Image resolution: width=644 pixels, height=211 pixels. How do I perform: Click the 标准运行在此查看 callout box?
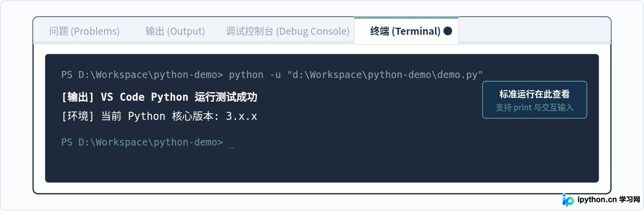[534, 100]
